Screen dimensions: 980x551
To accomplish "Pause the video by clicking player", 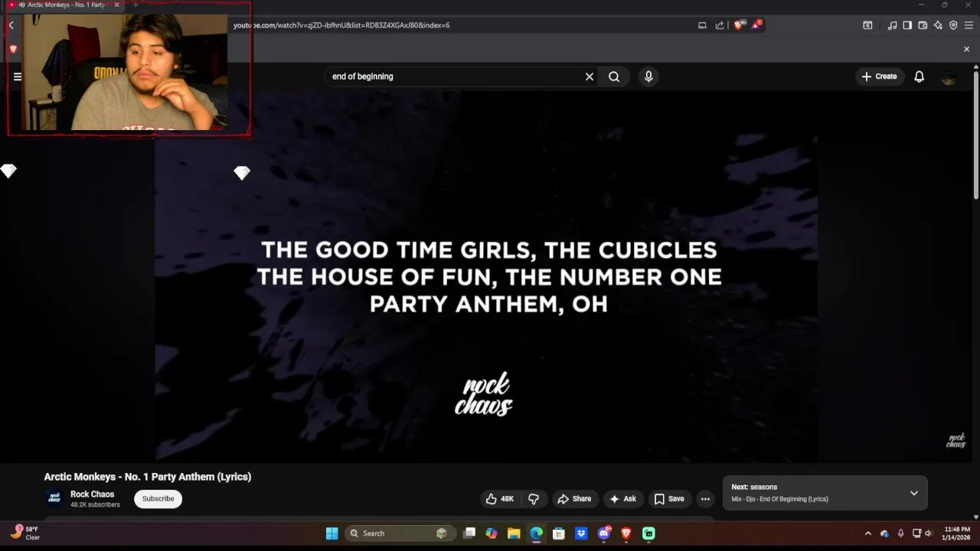I will click(486, 275).
